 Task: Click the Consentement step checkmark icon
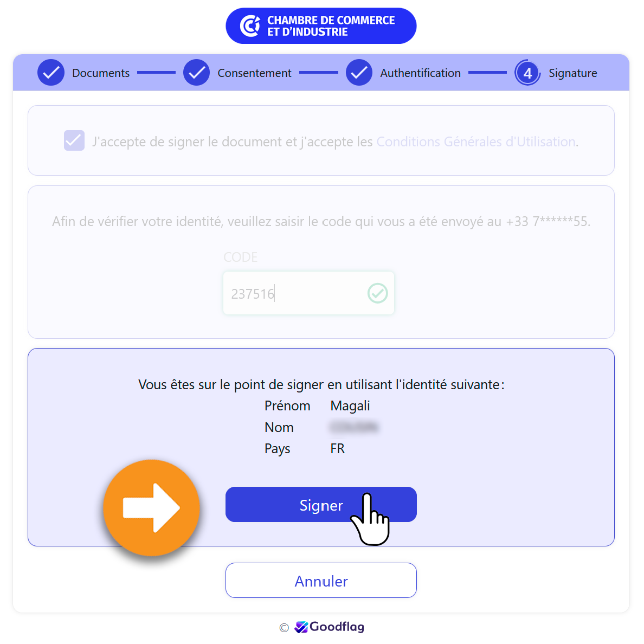tap(196, 73)
